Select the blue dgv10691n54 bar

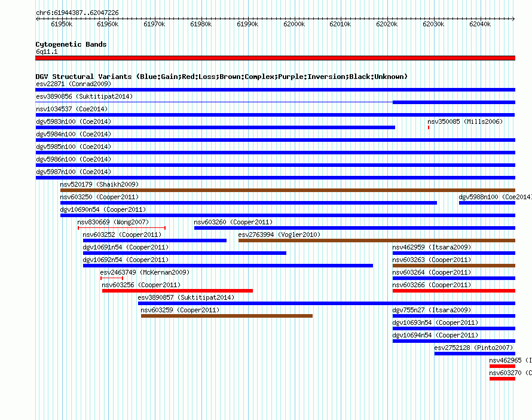(x=185, y=253)
